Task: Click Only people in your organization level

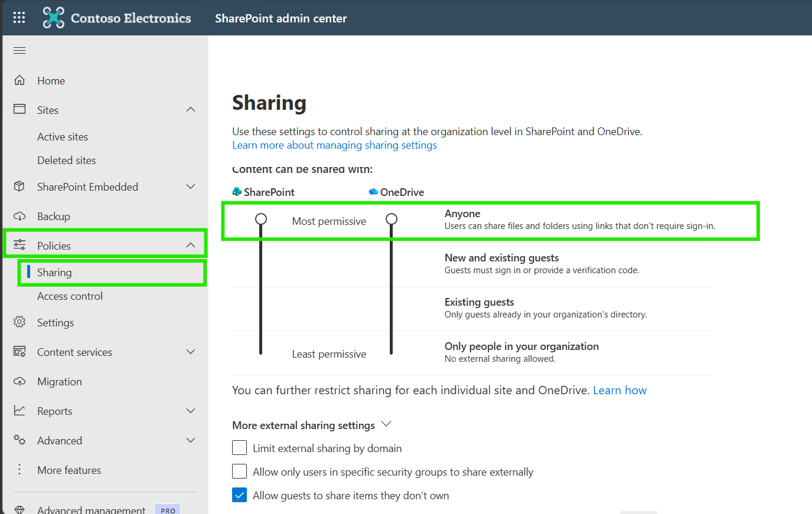Action: point(521,346)
